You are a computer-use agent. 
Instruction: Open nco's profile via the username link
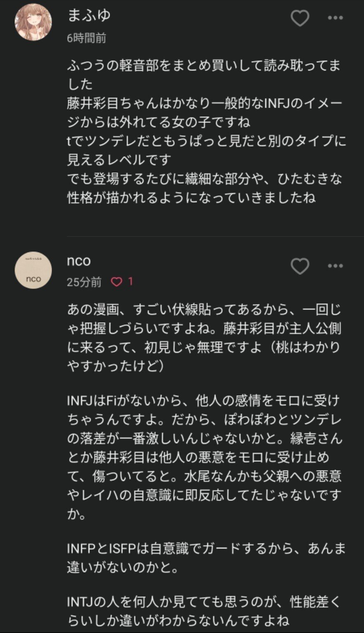pyautogui.click(x=78, y=261)
